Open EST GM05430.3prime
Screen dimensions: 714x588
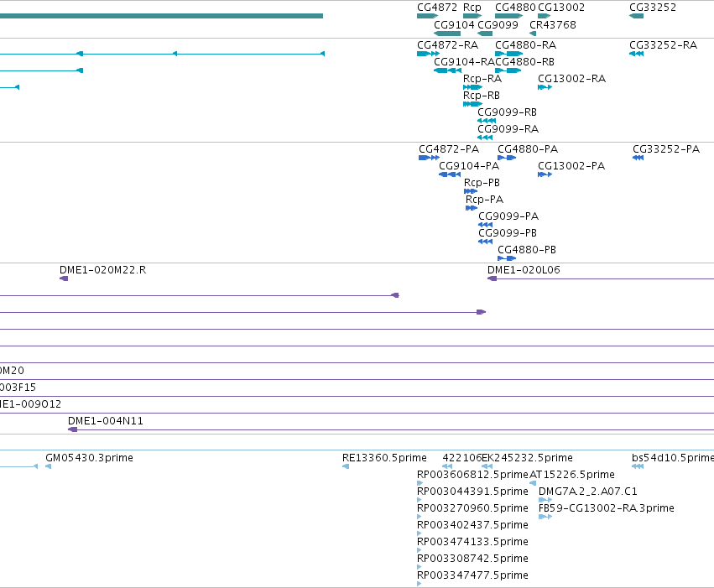[x=89, y=458]
